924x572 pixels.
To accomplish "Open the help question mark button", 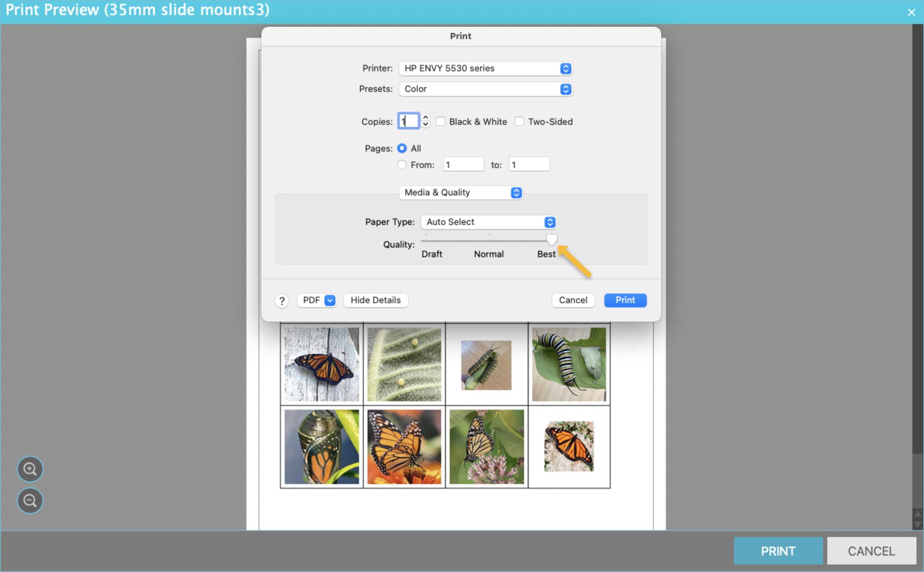I will click(x=282, y=301).
